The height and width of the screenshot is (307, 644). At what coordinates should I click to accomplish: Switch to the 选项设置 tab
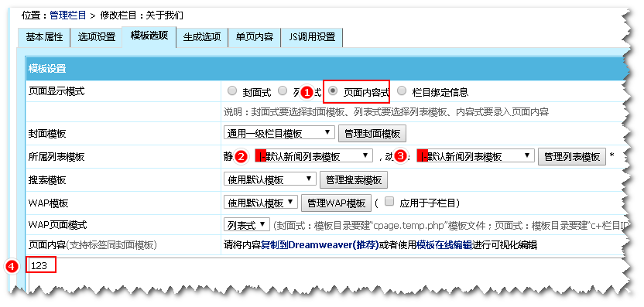(x=97, y=37)
